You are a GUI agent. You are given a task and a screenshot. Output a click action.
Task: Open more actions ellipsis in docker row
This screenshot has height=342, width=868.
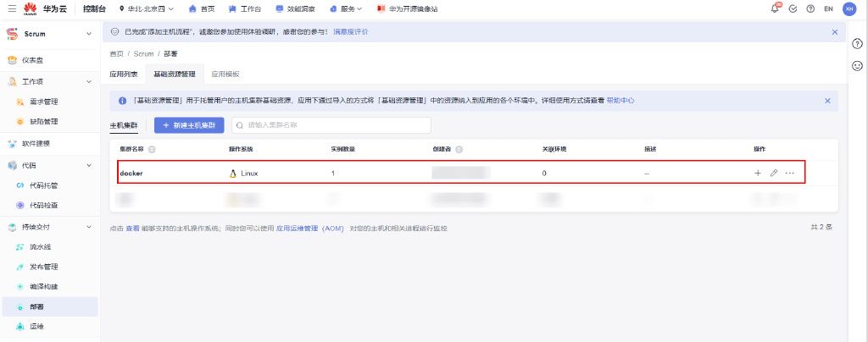pos(790,173)
